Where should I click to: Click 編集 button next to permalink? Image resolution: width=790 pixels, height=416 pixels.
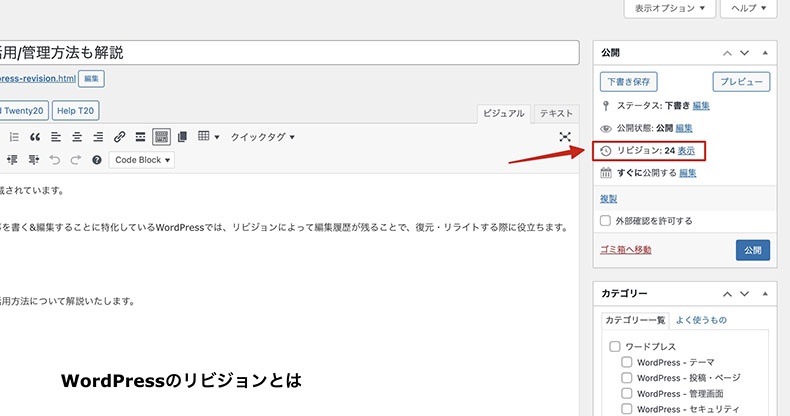91,79
